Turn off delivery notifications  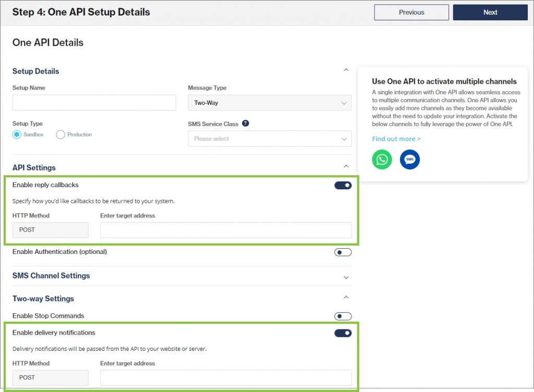[x=343, y=333]
